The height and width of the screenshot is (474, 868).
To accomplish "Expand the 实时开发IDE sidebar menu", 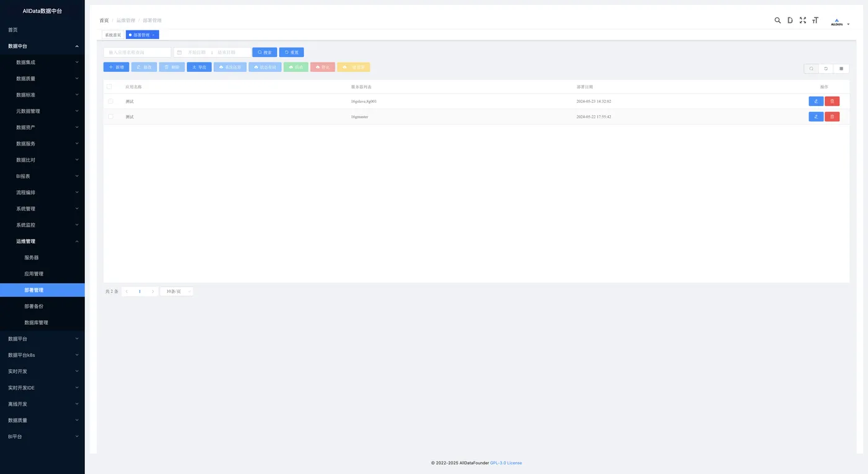I will [x=42, y=387].
